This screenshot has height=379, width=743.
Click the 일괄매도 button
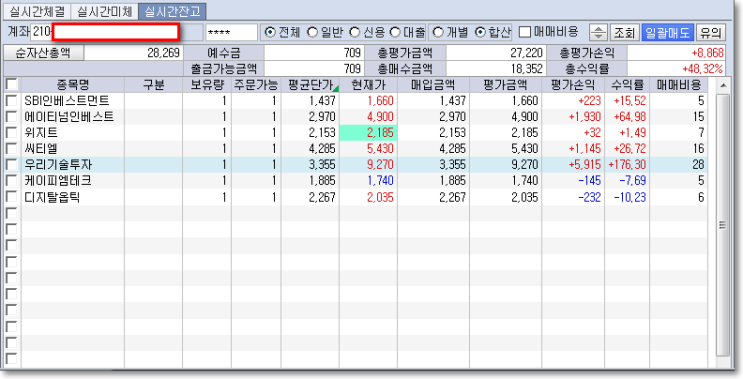point(668,32)
